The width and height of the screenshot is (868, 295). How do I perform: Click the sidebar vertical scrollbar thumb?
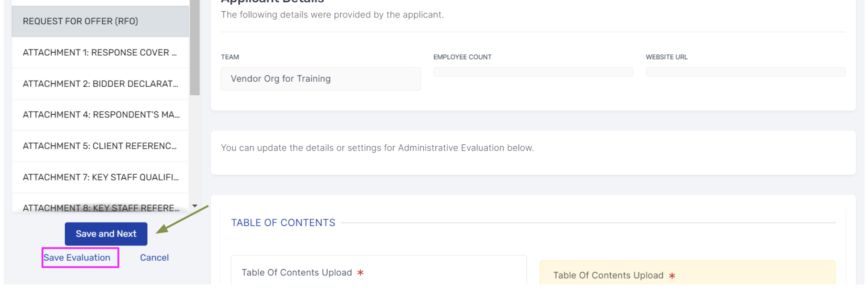coord(195,47)
